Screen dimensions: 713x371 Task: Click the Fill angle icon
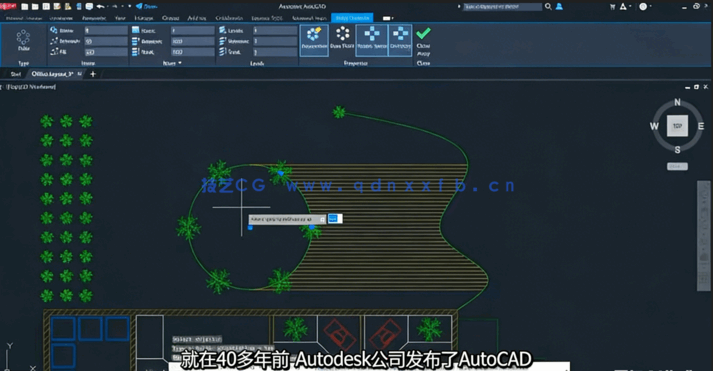(54, 52)
